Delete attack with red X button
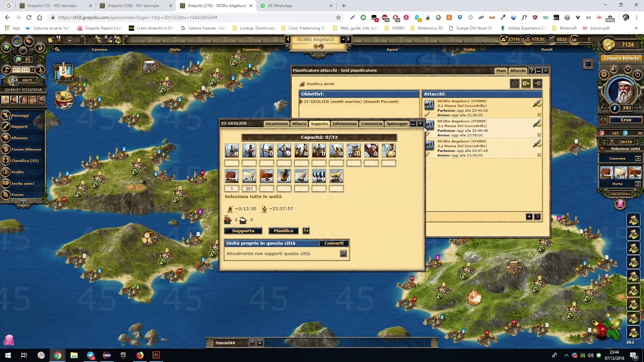 pyautogui.click(x=537, y=217)
